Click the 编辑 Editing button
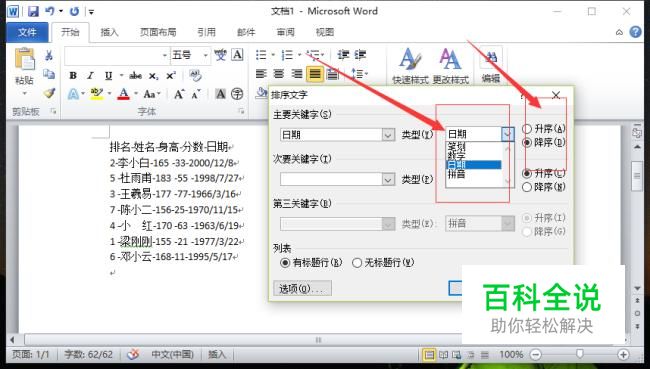Image resolution: width=650 pixels, height=369 pixels. click(x=491, y=66)
